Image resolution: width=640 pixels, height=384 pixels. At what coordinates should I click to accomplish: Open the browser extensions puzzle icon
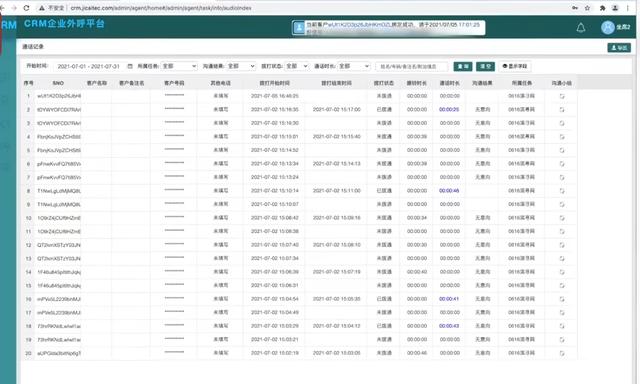point(602,8)
